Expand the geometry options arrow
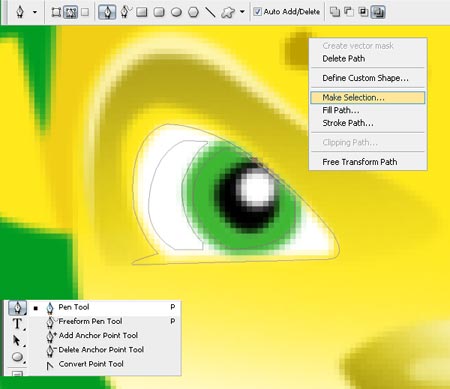The image size is (450, 389). (242, 12)
